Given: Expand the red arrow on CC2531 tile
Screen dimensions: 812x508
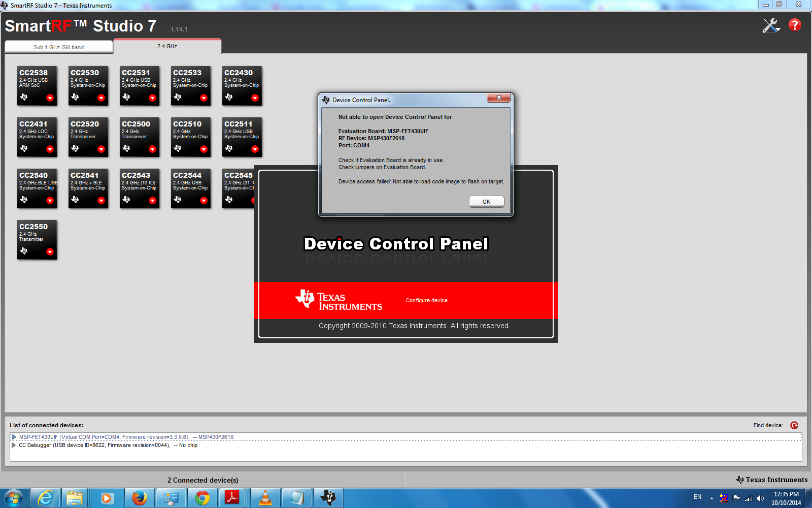Looking at the screenshot, I should click(x=152, y=98).
